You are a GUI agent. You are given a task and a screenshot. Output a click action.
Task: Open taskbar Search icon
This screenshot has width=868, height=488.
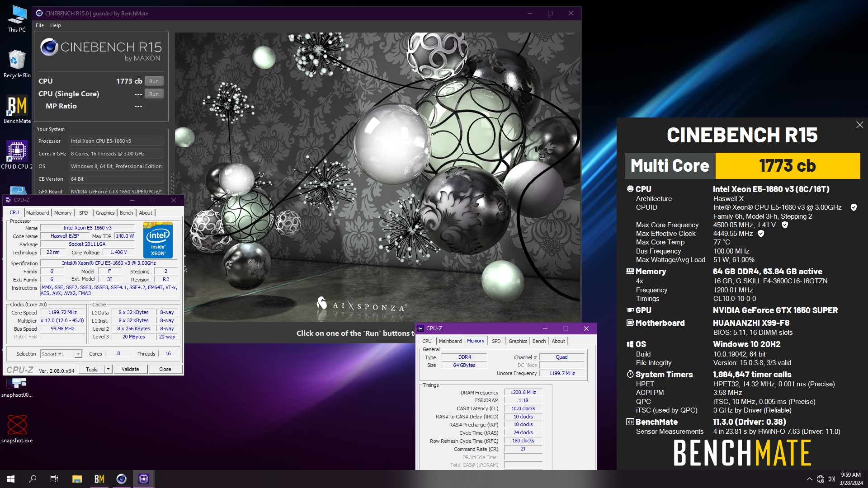33,479
